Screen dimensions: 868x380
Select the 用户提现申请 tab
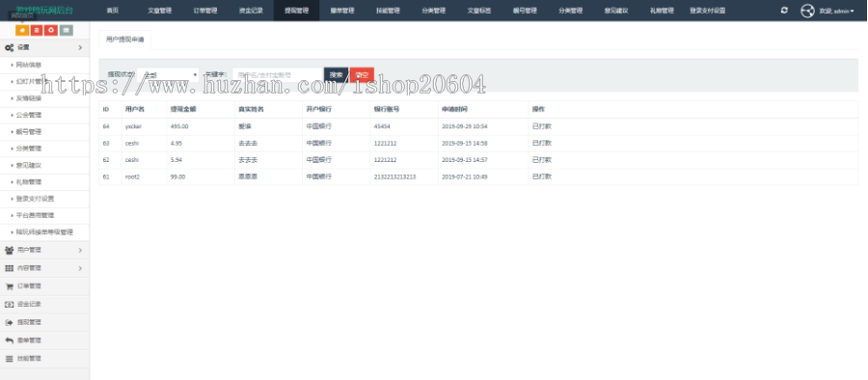click(x=124, y=40)
